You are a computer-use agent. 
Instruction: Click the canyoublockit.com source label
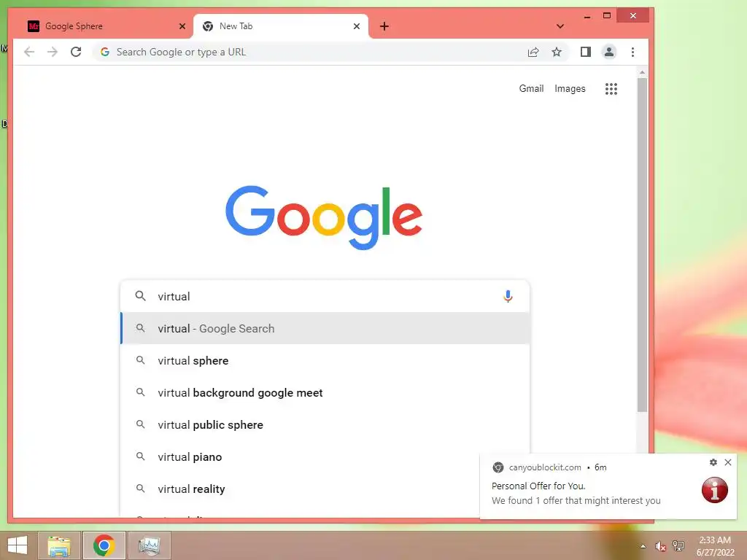coord(545,467)
